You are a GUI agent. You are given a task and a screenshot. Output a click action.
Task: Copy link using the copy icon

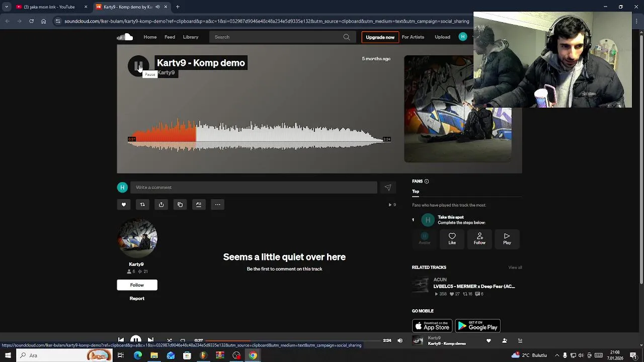pyautogui.click(x=180, y=205)
